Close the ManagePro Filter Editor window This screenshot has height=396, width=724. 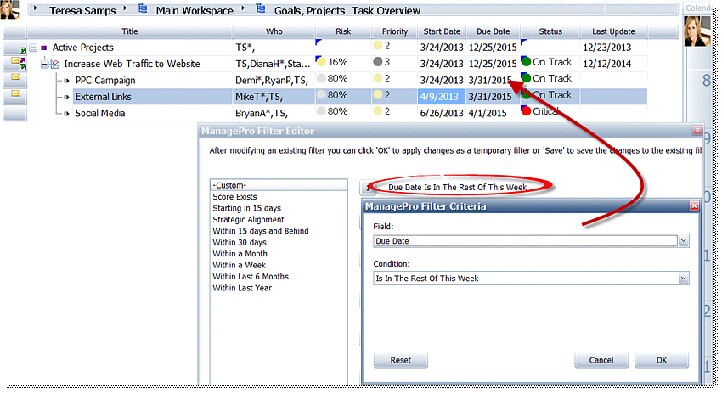click(697, 131)
